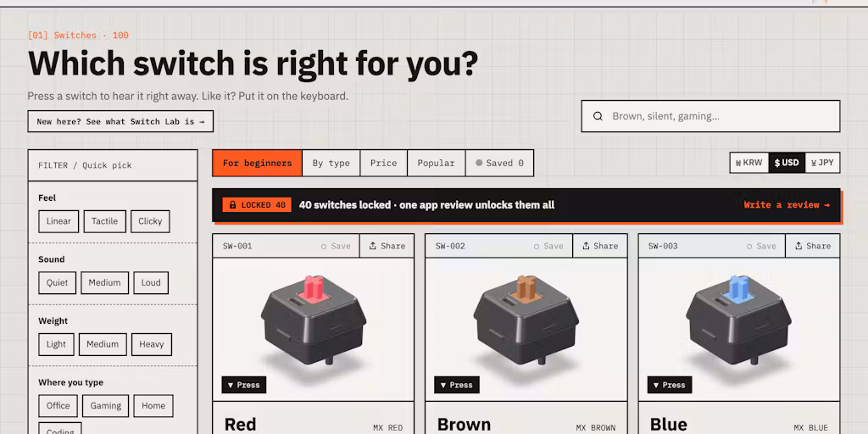Image resolution: width=868 pixels, height=434 pixels.
Task: Toggle the Tactile feel filter
Action: [x=104, y=221]
